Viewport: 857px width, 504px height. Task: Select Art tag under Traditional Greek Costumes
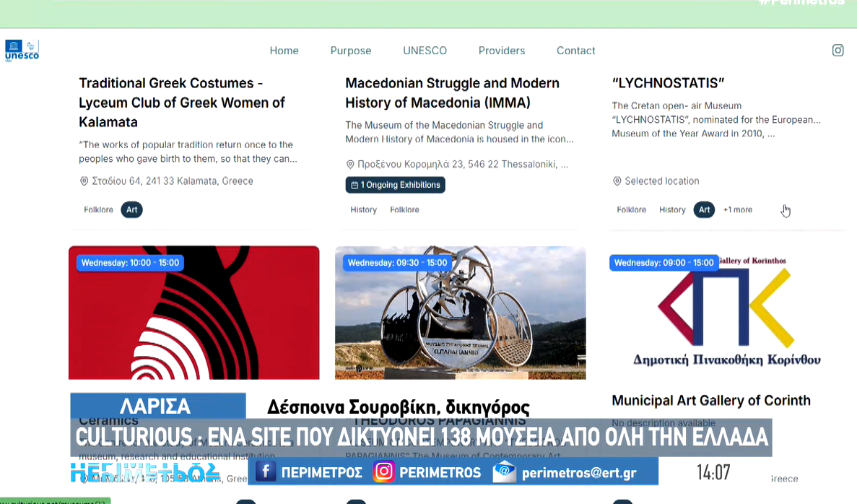(x=131, y=210)
